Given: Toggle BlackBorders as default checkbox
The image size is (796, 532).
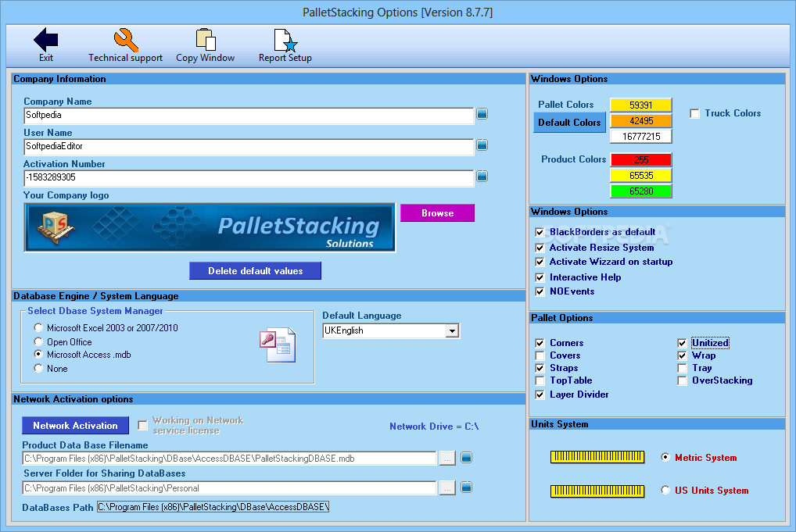Looking at the screenshot, I should tap(540, 232).
